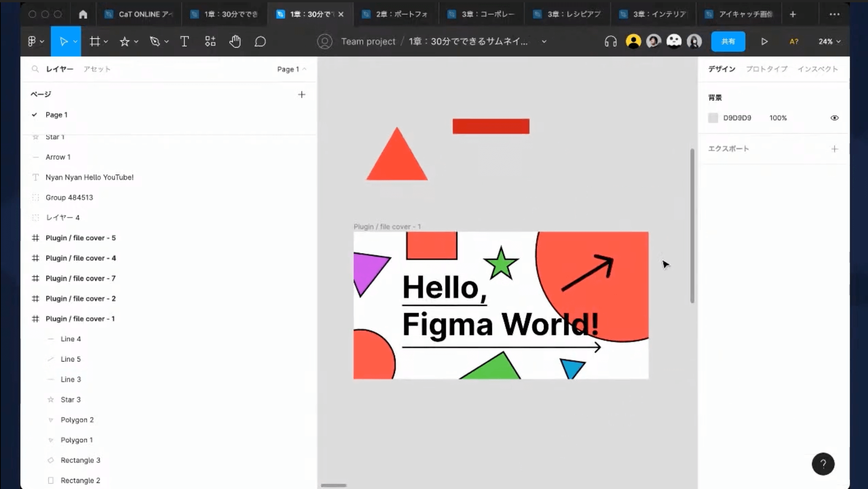
Task: Switch to the 3章 コーポレー tab
Action: [x=481, y=14]
